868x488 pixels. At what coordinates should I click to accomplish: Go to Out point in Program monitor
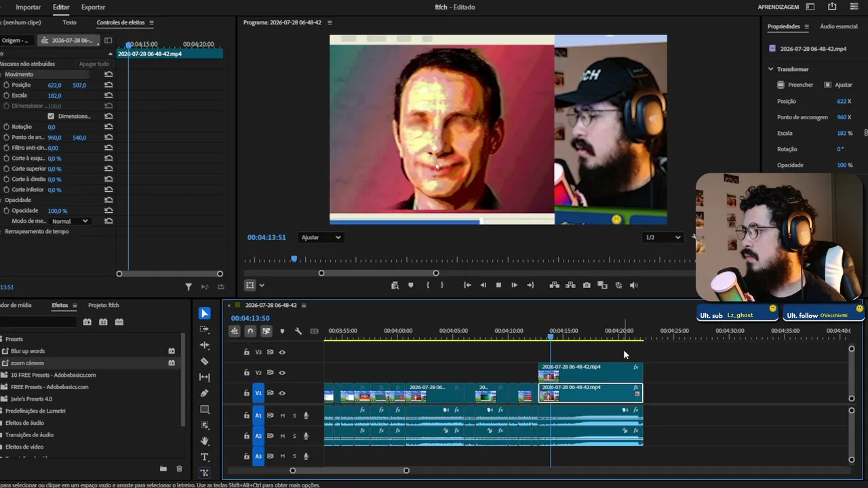530,285
